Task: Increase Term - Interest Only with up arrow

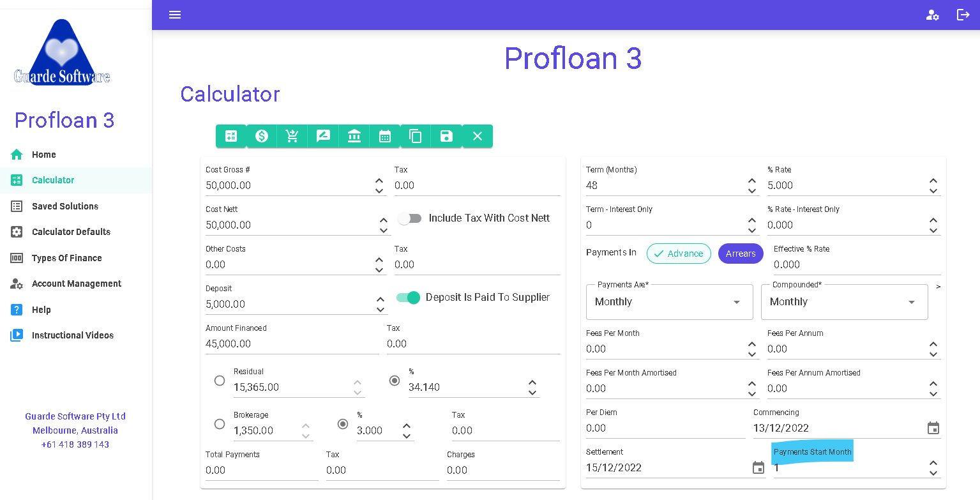Action: click(x=752, y=220)
